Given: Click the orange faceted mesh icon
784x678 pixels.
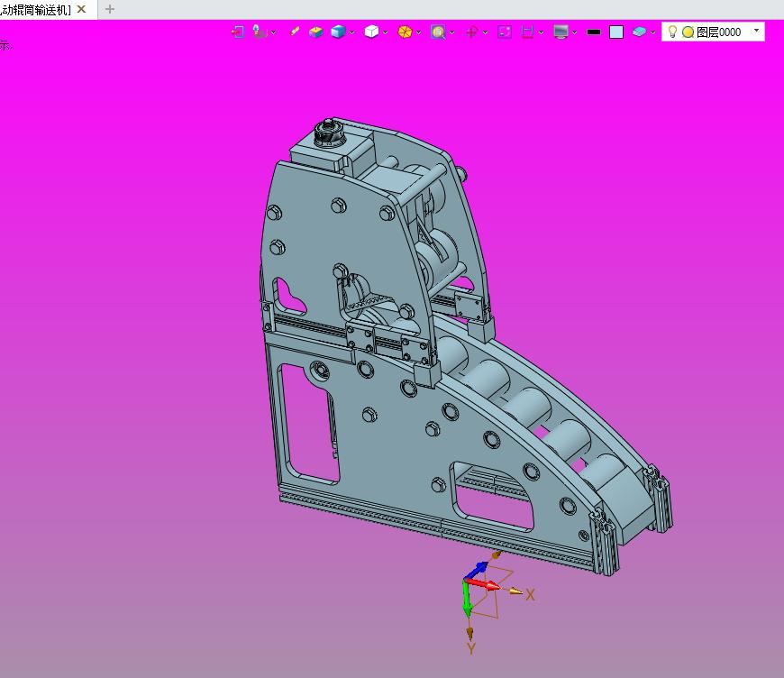Looking at the screenshot, I should 405,32.
